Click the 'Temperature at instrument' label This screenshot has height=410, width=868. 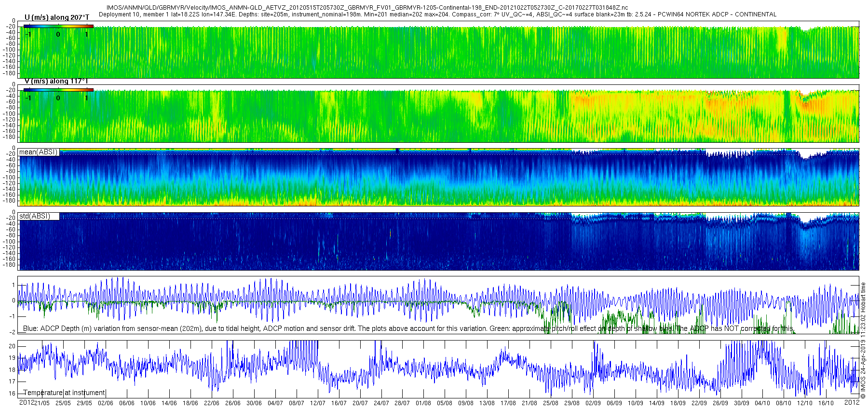click(64, 393)
